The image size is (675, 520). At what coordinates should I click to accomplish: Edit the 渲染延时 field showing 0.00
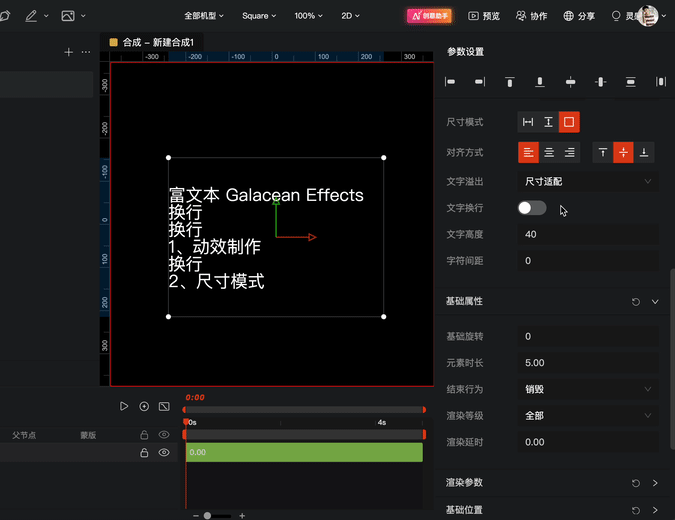[588, 442]
